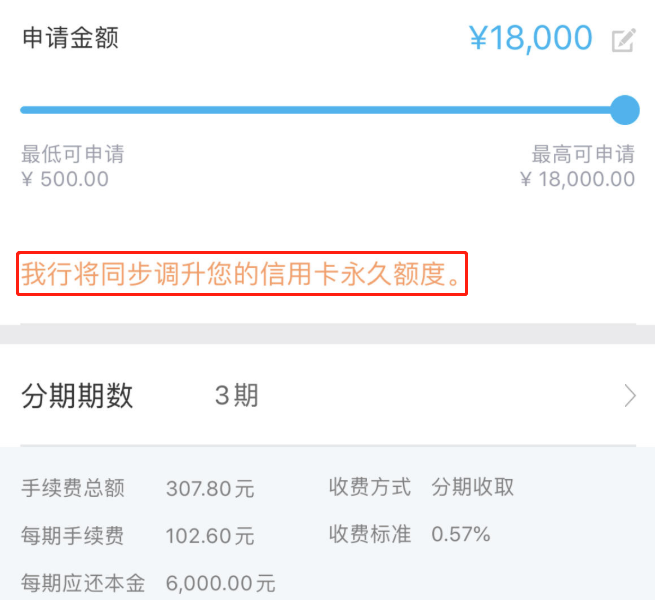Click the 收费标准 0.57% entry
This screenshot has height=600, width=655.
click(409, 534)
